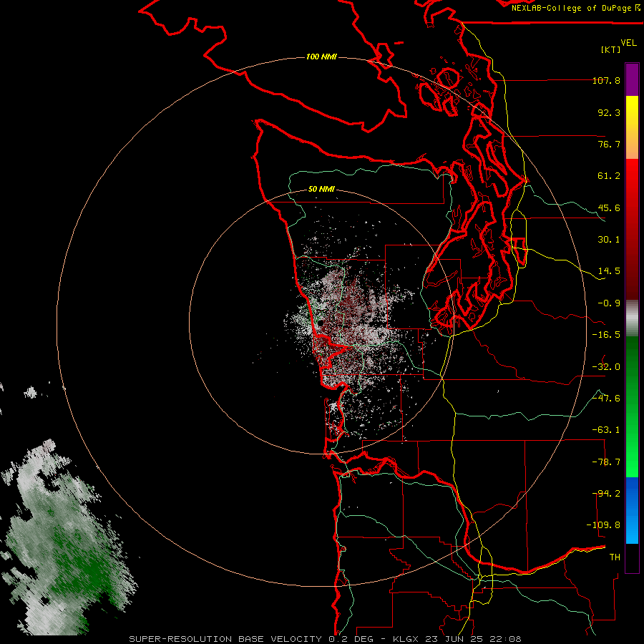This screenshot has height=644, width=644.
Task: Click the [KT] units label
Action: [x=611, y=49]
